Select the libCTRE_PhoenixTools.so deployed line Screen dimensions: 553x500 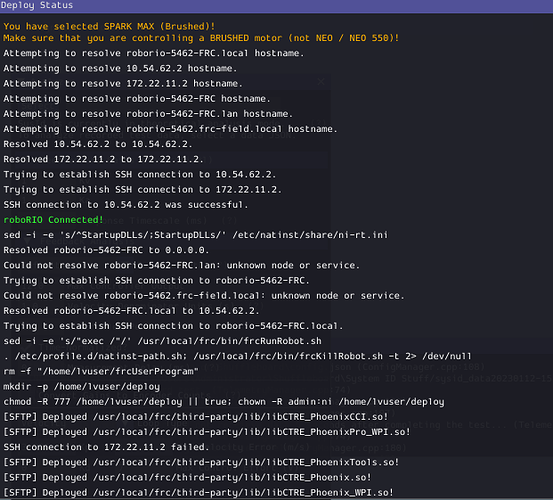point(201,462)
